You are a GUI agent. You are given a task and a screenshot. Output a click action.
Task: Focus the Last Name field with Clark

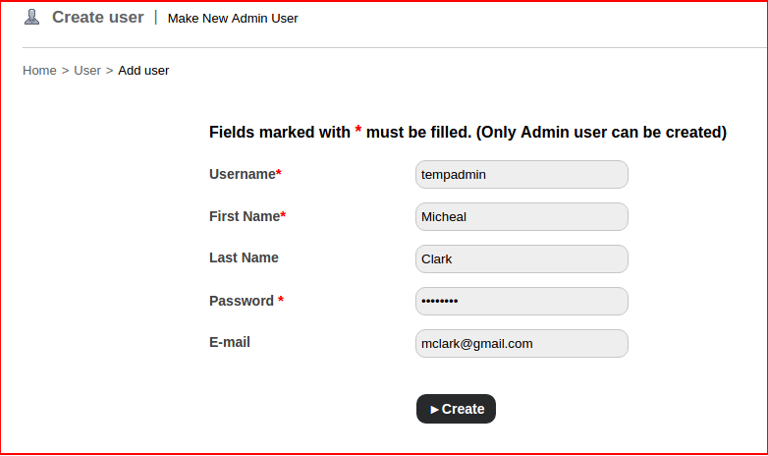[x=521, y=259]
